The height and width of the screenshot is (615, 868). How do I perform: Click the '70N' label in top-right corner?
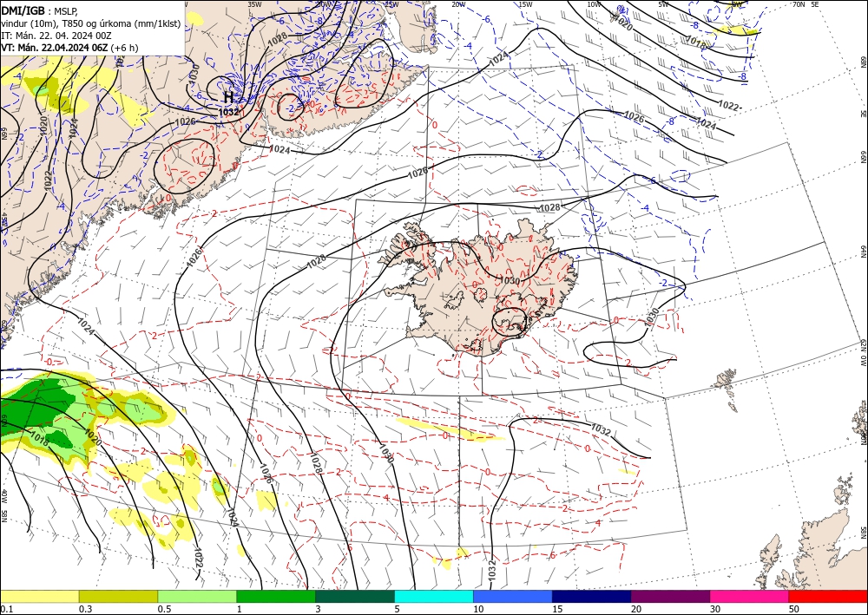point(799,4)
